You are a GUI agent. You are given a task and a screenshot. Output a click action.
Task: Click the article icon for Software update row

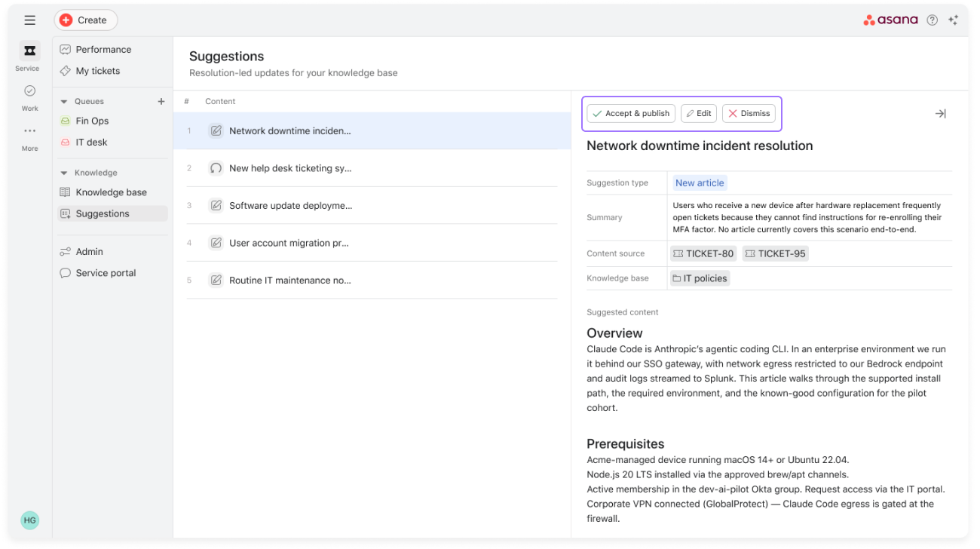(x=216, y=206)
